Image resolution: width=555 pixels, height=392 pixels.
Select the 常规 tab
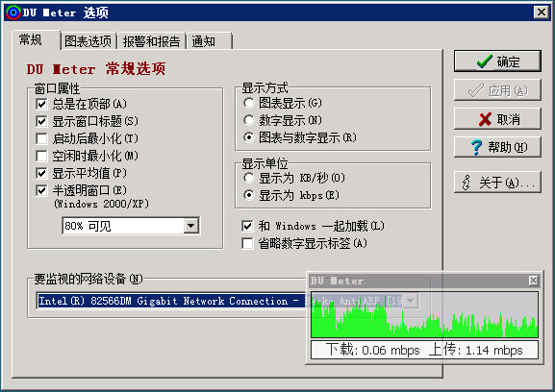(36, 40)
